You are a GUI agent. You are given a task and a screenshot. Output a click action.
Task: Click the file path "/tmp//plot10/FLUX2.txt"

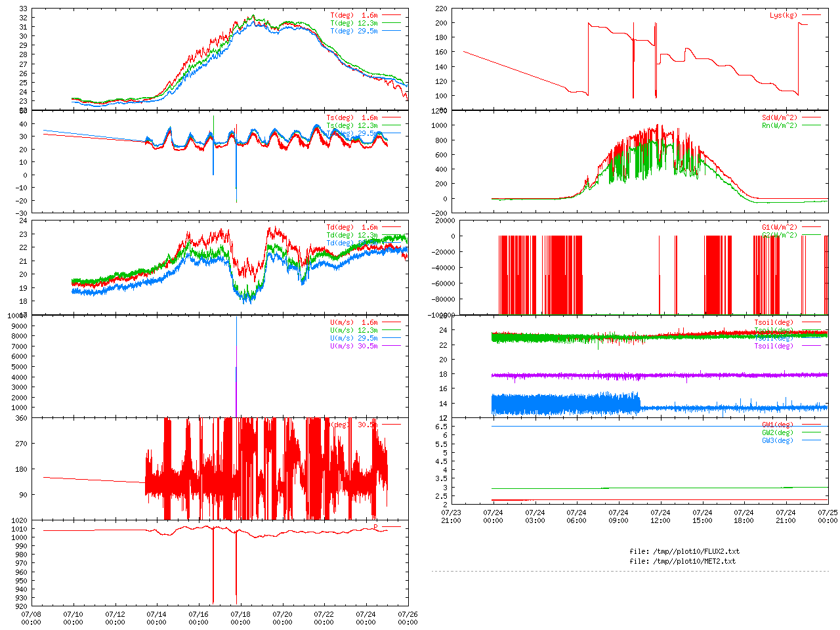pos(697,552)
